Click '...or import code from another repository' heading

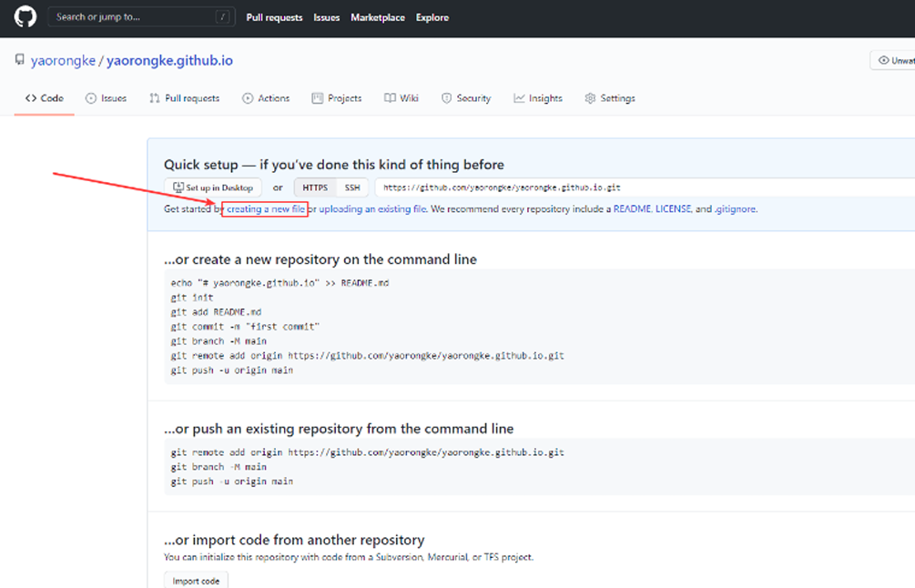[294, 540]
